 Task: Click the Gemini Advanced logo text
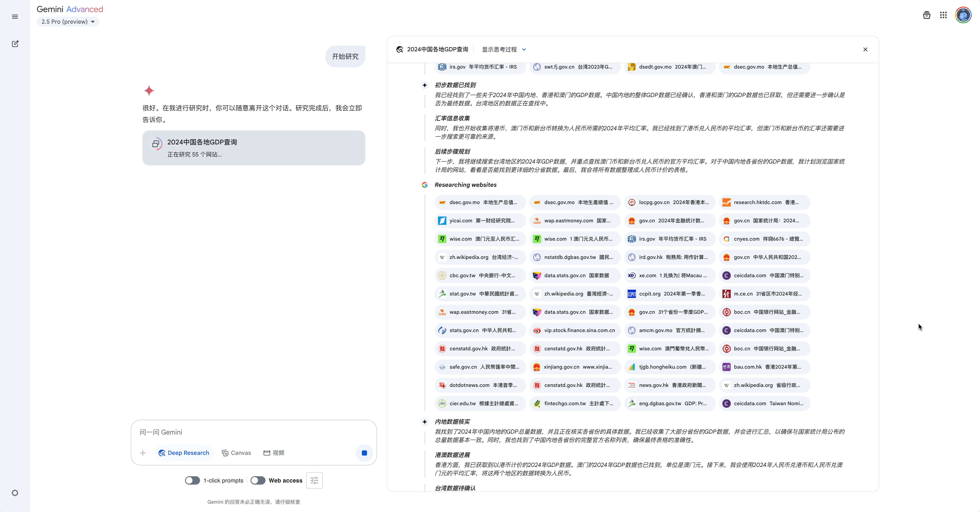pyautogui.click(x=70, y=9)
